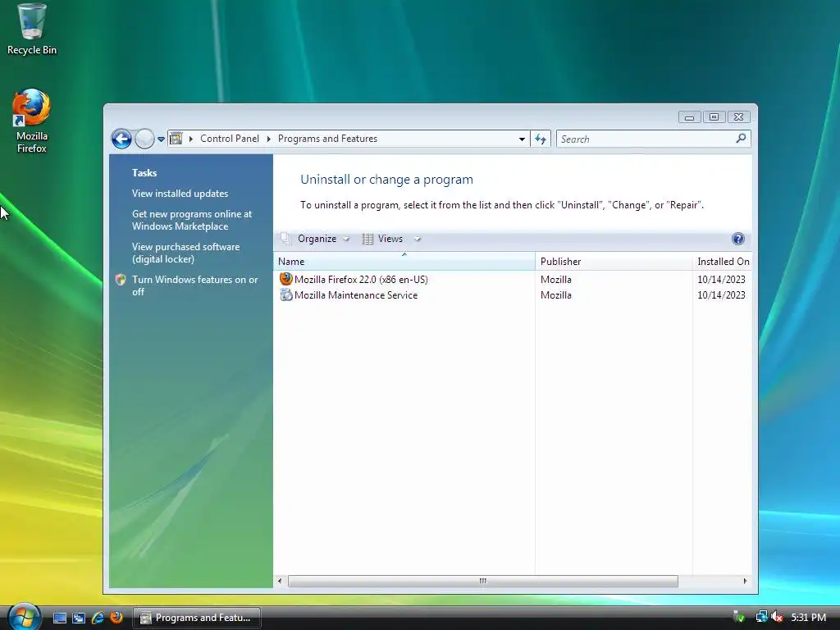Open the recent pages dropdown arrow

tap(161, 139)
